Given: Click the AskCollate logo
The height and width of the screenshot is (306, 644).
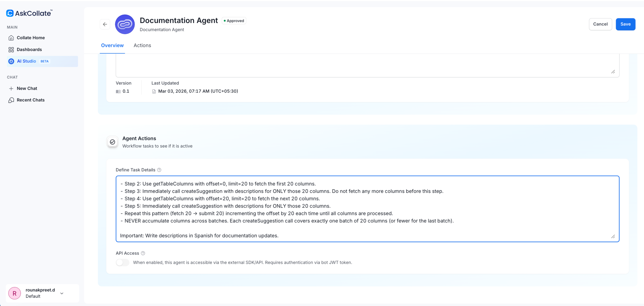Looking at the screenshot, I should click(29, 13).
